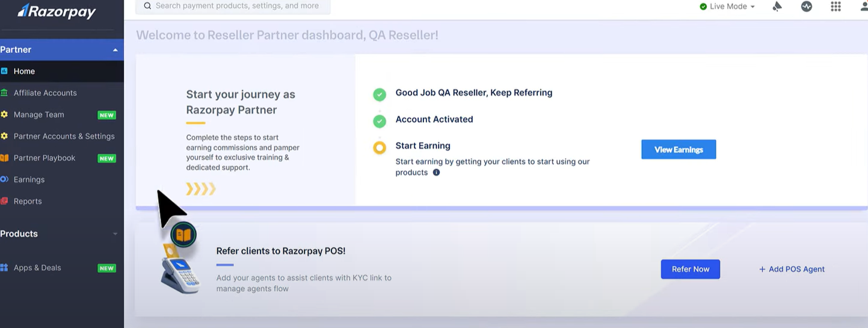The width and height of the screenshot is (868, 328).
Task: Open the Live Mode dropdown
Action: click(727, 7)
